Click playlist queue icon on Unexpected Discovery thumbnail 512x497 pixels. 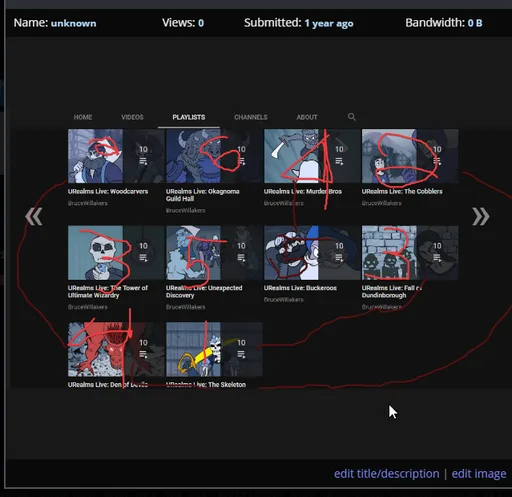[x=241, y=258]
